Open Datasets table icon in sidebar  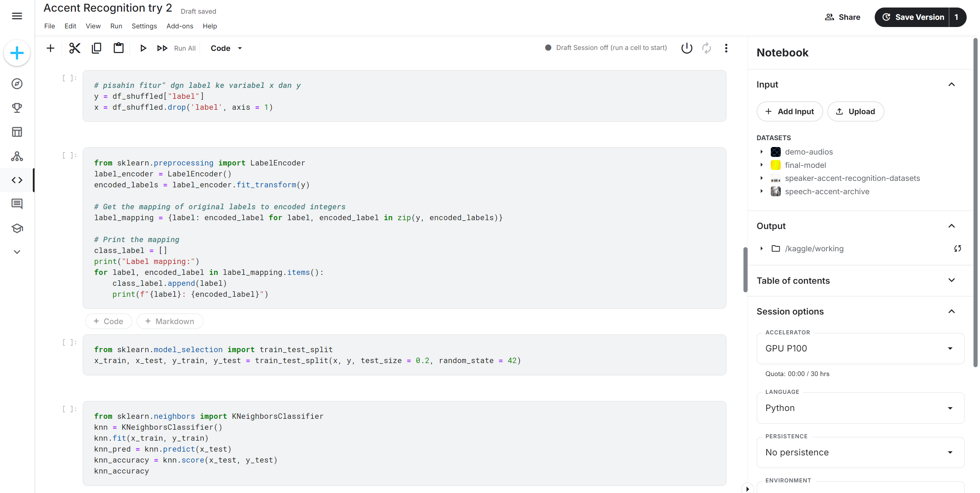point(17,132)
